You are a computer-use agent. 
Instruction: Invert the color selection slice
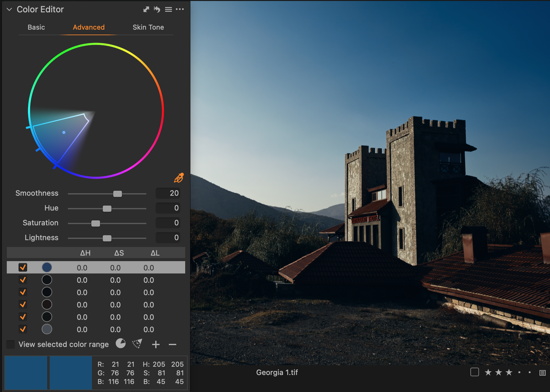[x=120, y=344]
